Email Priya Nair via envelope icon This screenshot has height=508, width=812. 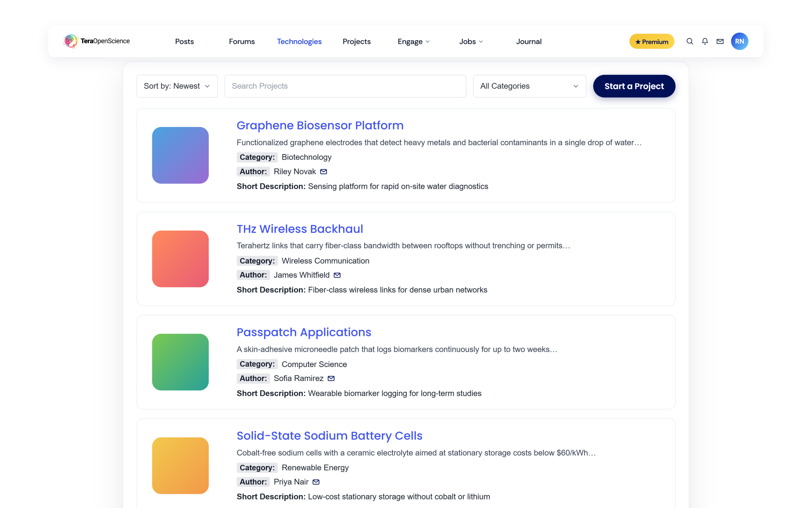coord(316,482)
